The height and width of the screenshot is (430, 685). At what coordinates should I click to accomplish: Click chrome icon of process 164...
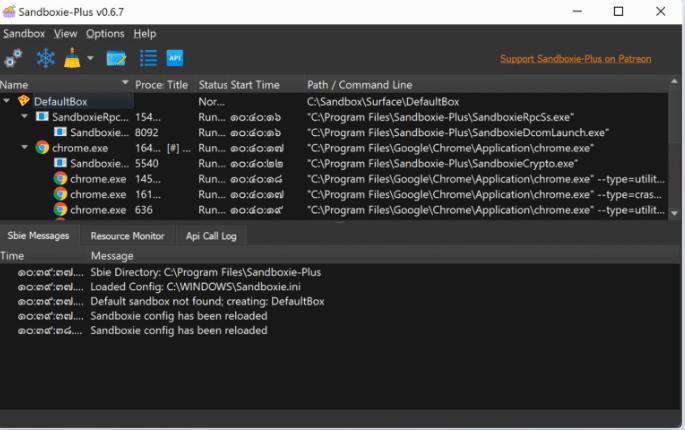(x=42, y=148)
